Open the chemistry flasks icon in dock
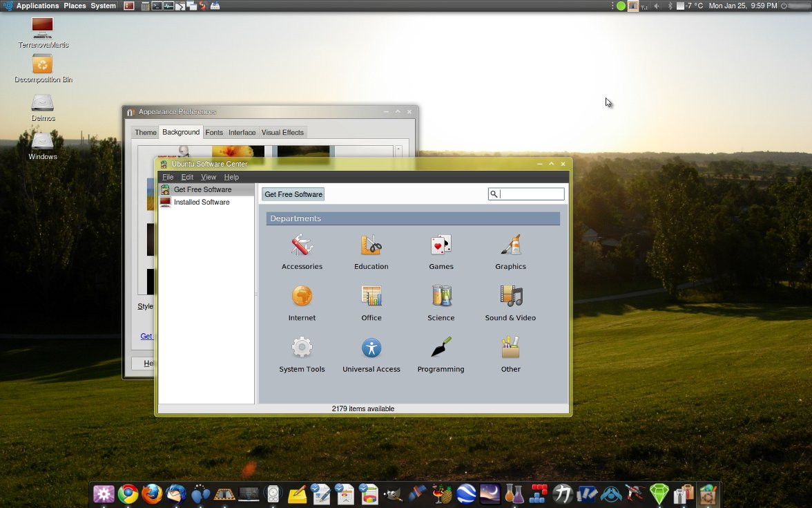Screen dimensions: 812x508 (x=514, y=494)
